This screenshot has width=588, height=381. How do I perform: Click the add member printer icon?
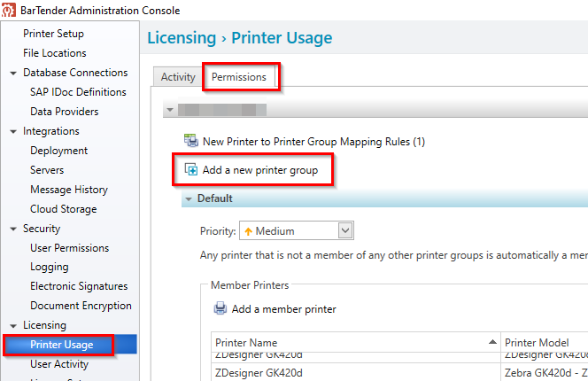tap(220, 308)
